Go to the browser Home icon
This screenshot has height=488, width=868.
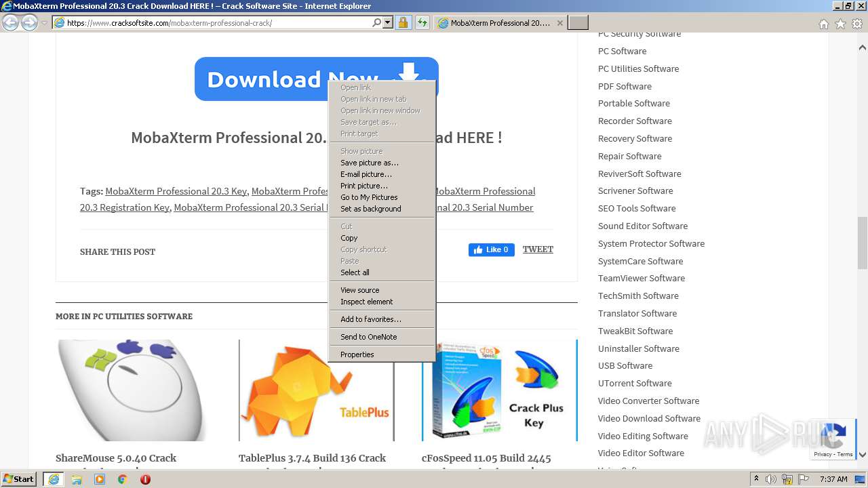[x=823, y=24]
